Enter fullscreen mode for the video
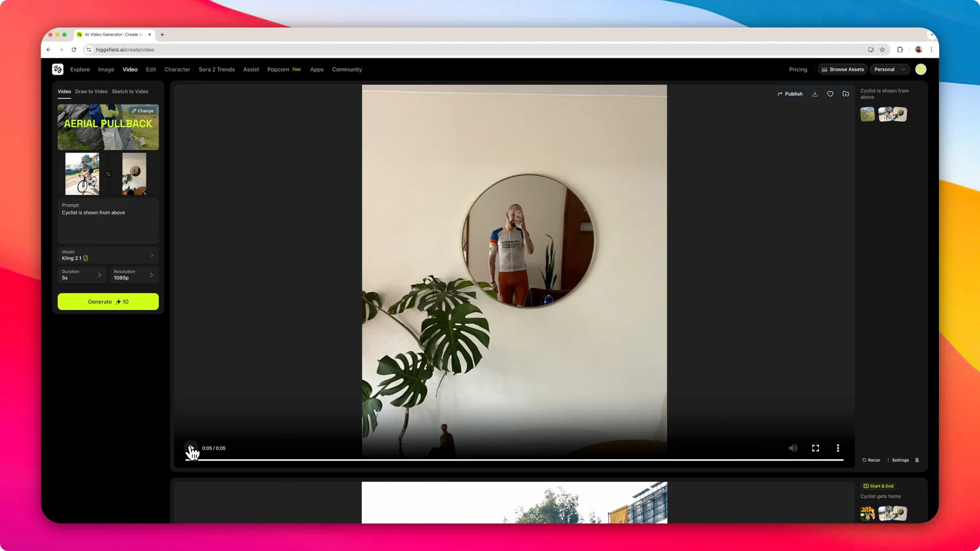Viewport: 980px width, 551px height. (815, 448)
